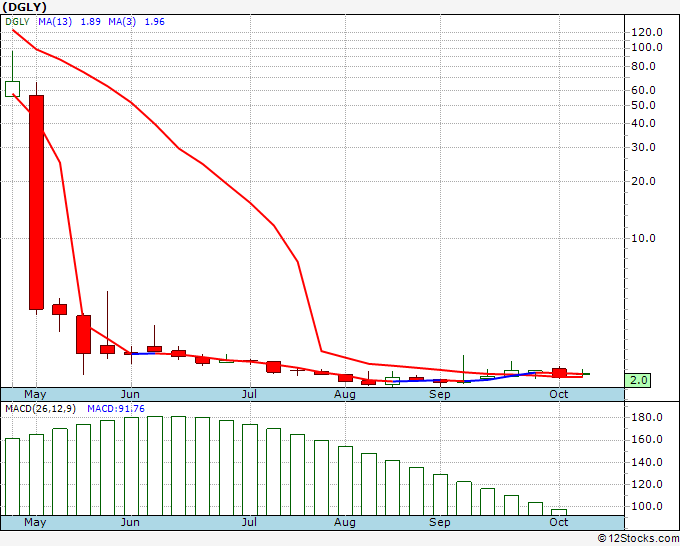Click the white first candlestick near 60.0
Screen dimensions: 680x546
(13, 88)
